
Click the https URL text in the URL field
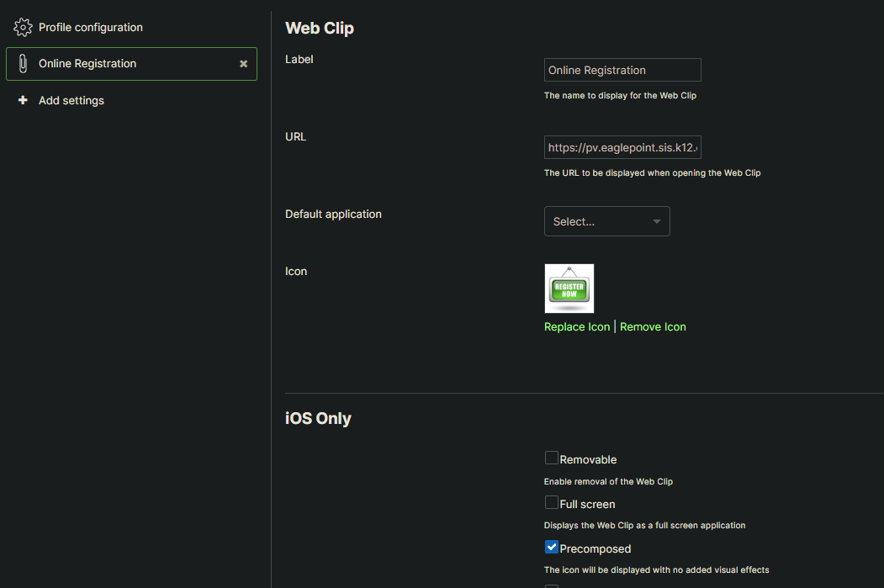point(622,147)
